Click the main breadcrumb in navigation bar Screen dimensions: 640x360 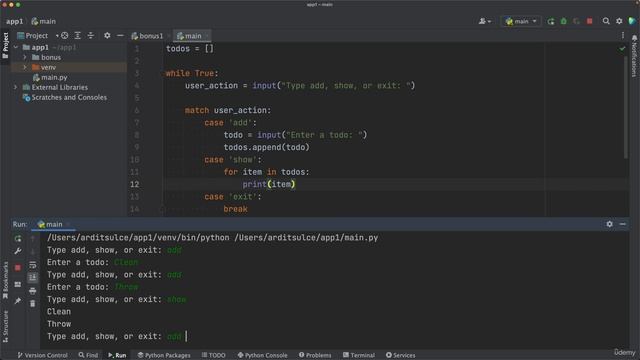point(44,21)
